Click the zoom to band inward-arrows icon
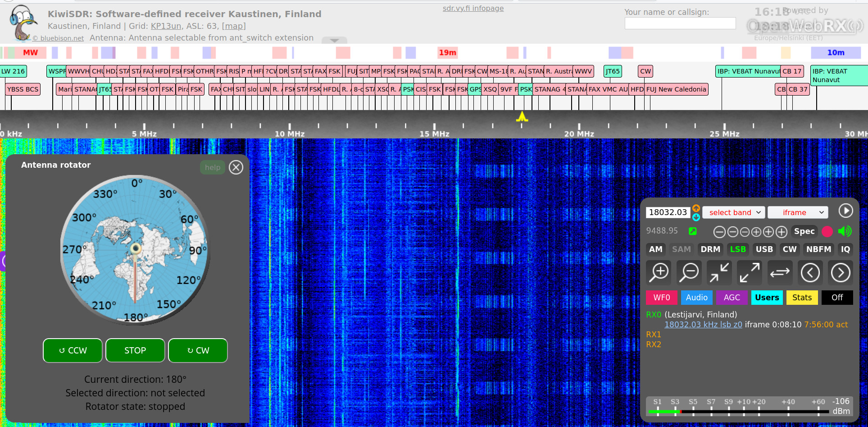This screenshot has height=427, width=868. (719, 272)
